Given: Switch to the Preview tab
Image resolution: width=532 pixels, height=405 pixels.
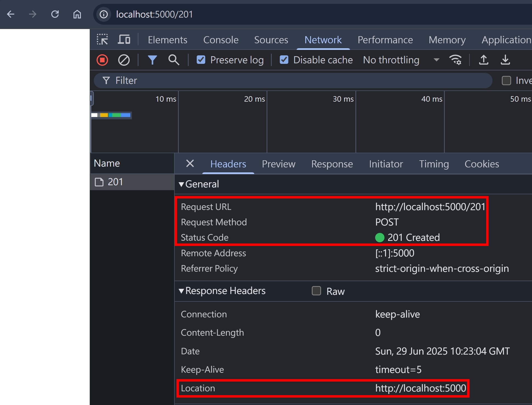Looking at the screenshot, I should coord(279,164).
